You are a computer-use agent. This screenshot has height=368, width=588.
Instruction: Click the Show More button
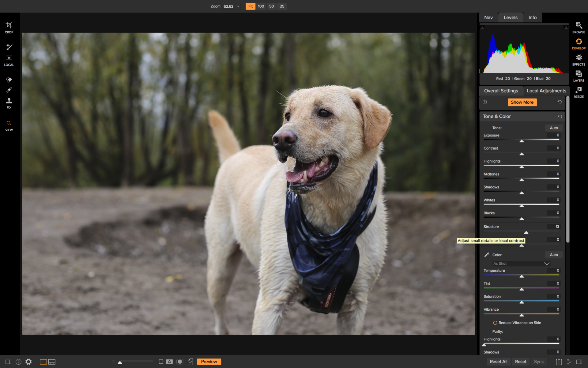coord(522,102)
